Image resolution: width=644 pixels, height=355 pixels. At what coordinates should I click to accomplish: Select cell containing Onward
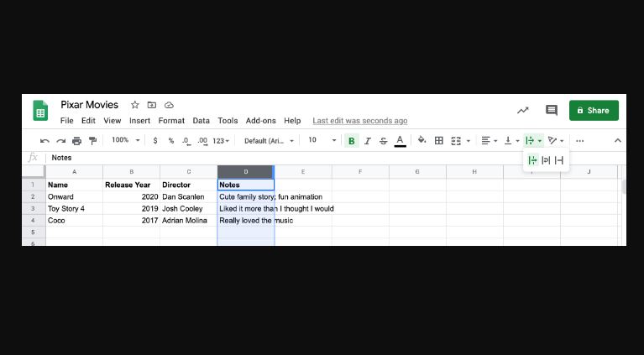75,196
